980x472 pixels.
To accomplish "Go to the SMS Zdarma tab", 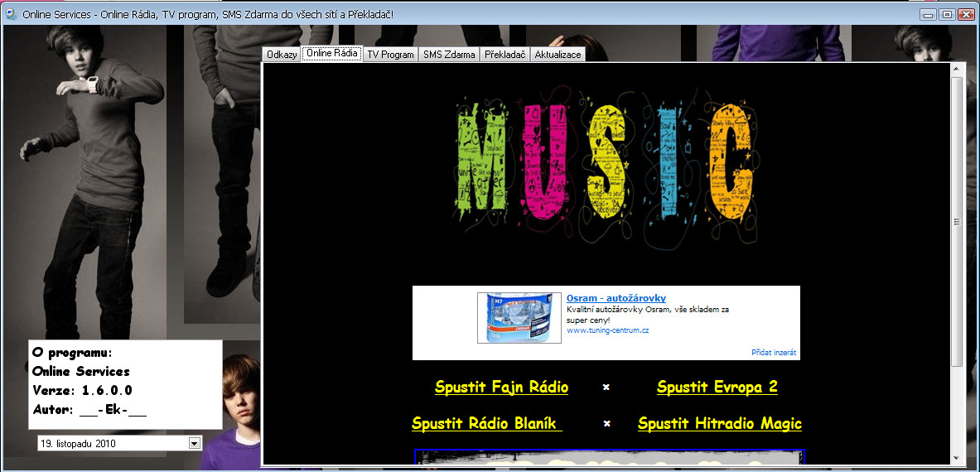I will 449,55.
